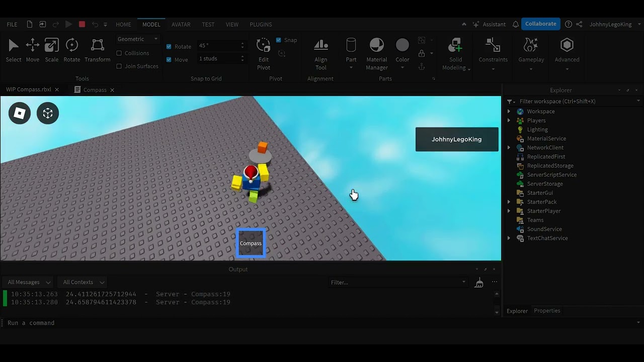This screenshot has height=362, width=644.
Task: Click the Lock tool icon
Action: 422,53
